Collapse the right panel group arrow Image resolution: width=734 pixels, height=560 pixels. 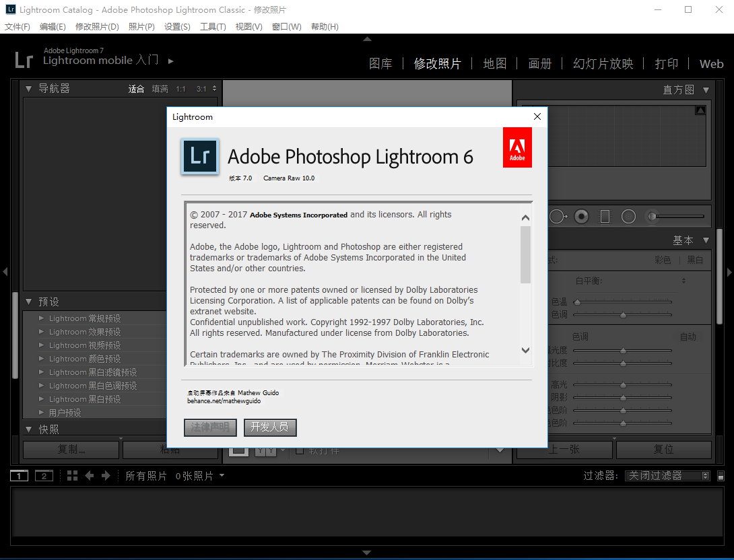pyautogui.click(x=729, y=271)
